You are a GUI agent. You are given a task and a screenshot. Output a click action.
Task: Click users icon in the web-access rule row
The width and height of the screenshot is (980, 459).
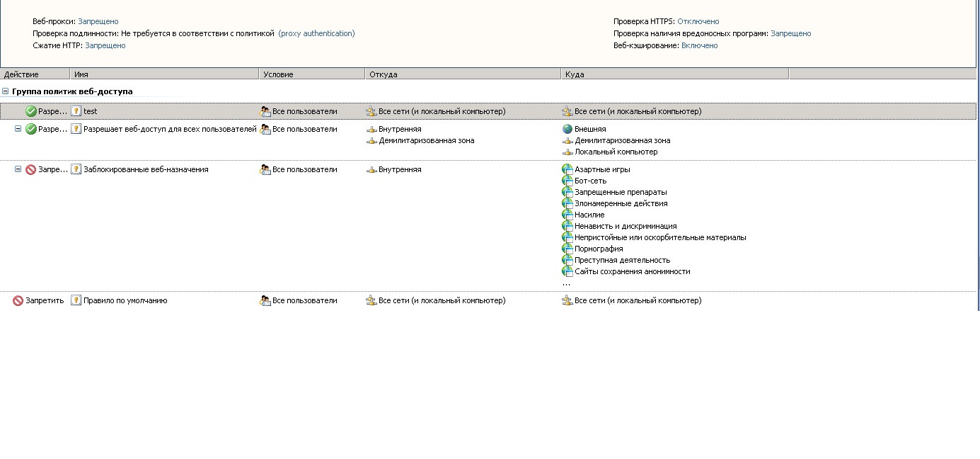pos(265,129)
